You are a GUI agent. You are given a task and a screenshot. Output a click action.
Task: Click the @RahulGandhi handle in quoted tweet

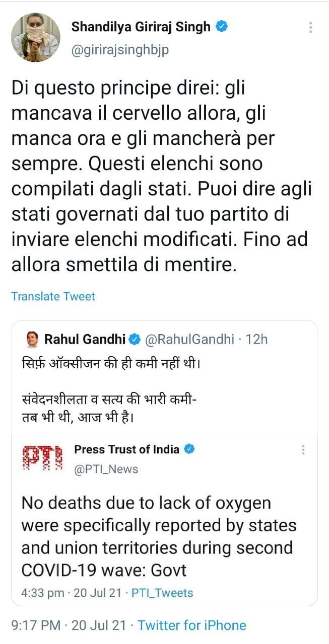click(x=189, y=340)
